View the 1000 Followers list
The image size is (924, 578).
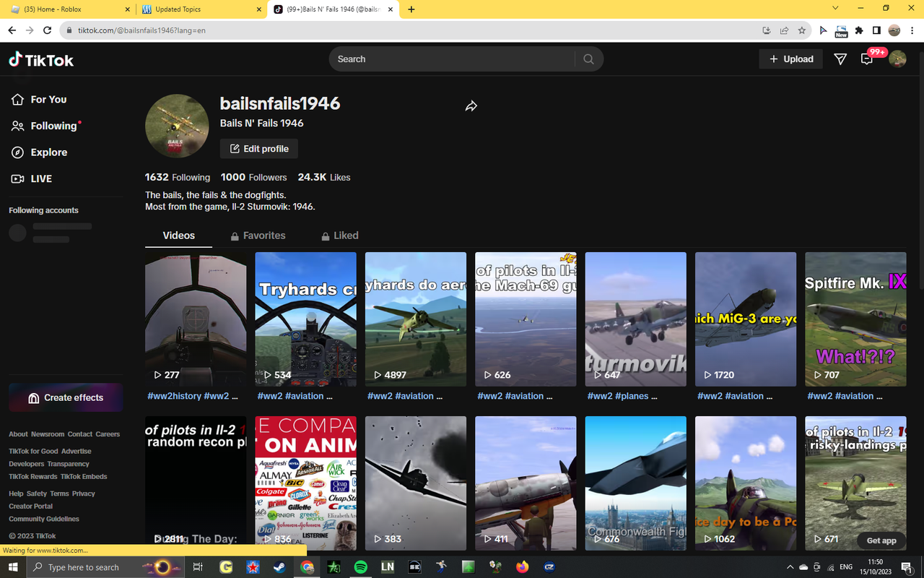click(253, 177)
